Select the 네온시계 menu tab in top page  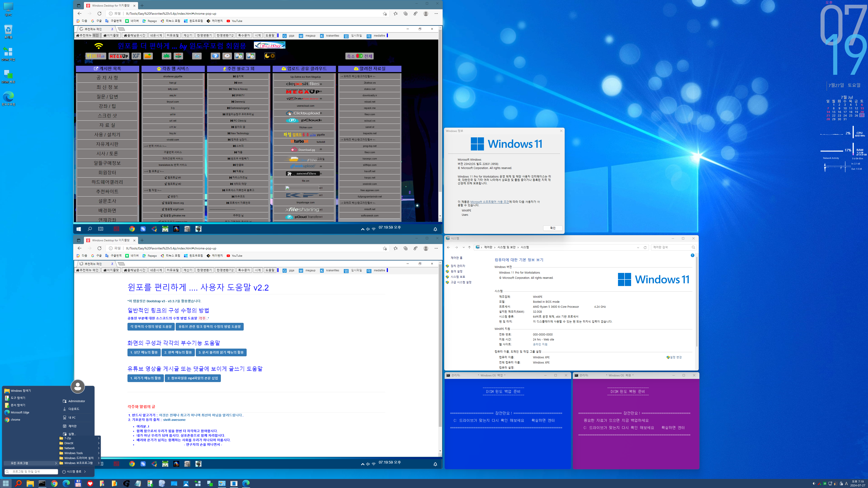156,35
